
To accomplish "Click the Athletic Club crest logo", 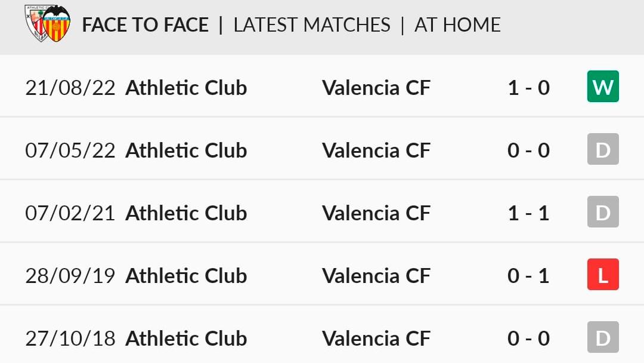I will (35, 23).
